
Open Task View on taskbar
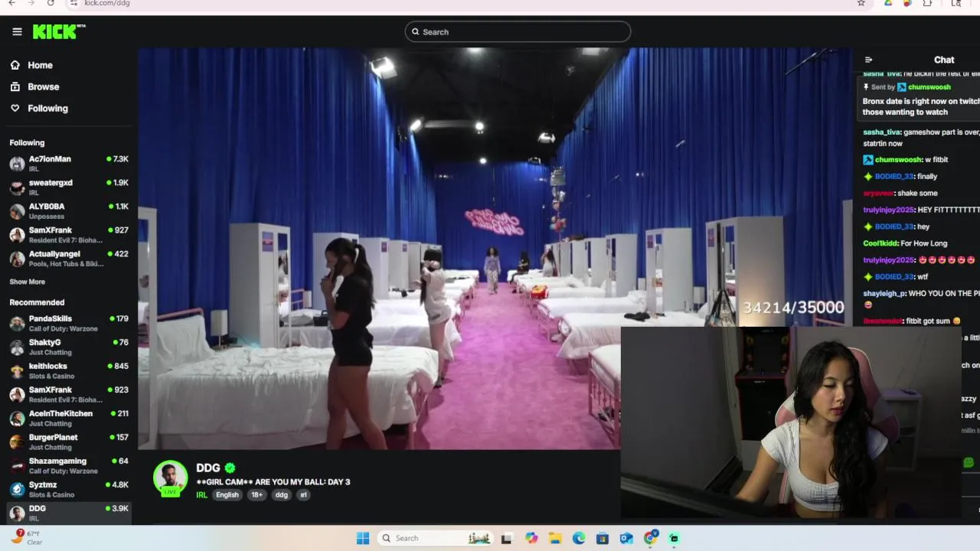506,538
